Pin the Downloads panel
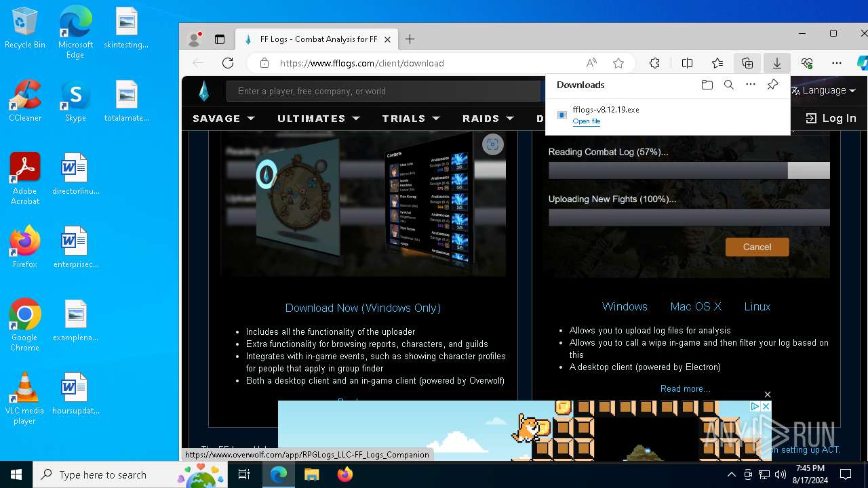This screenshot has width=868, height=488. [772, 85]
